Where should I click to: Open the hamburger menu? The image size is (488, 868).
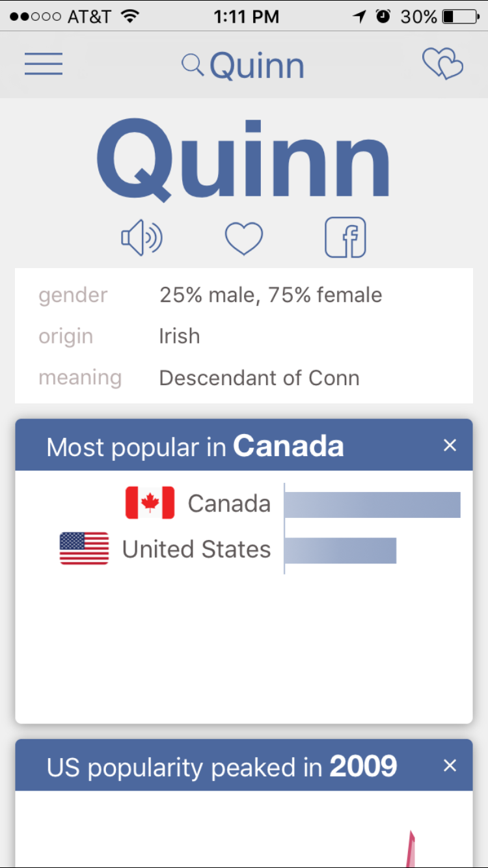(x=44, y=64)
